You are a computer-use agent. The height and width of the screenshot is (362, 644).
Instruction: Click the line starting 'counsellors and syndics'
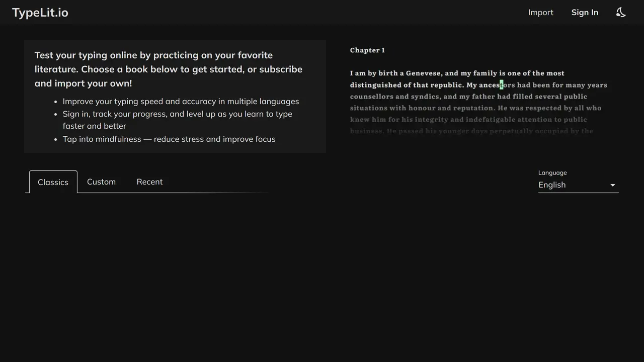[x=468, y=97]
